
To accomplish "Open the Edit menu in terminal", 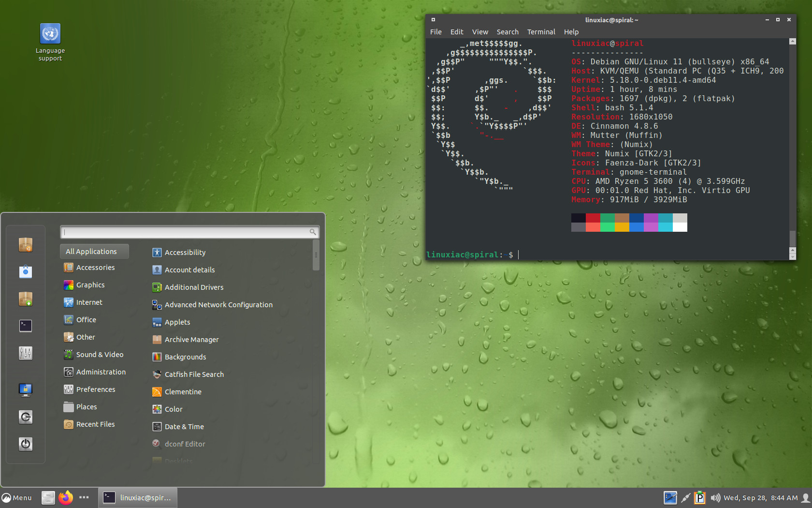I will pos(457,32).
